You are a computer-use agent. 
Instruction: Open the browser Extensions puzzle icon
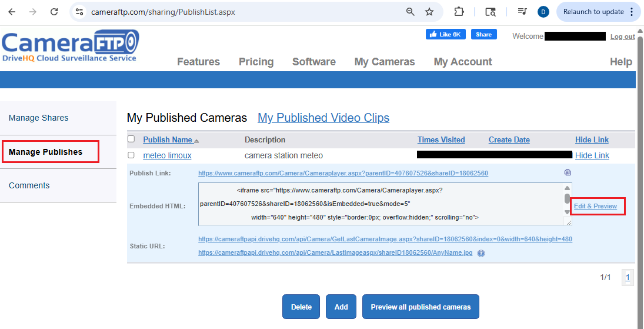coord(459,12)
